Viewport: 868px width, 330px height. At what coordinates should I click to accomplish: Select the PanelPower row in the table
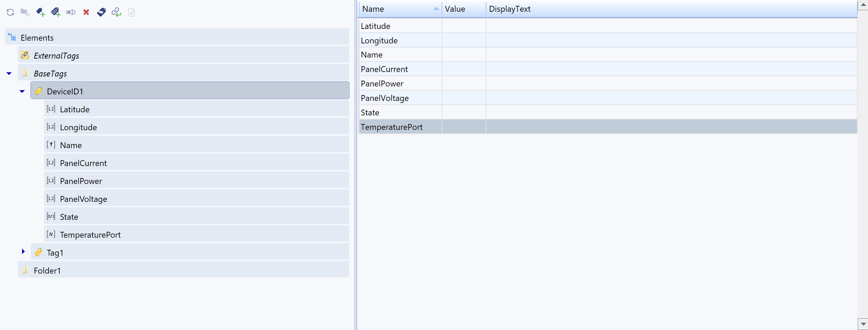382,84
